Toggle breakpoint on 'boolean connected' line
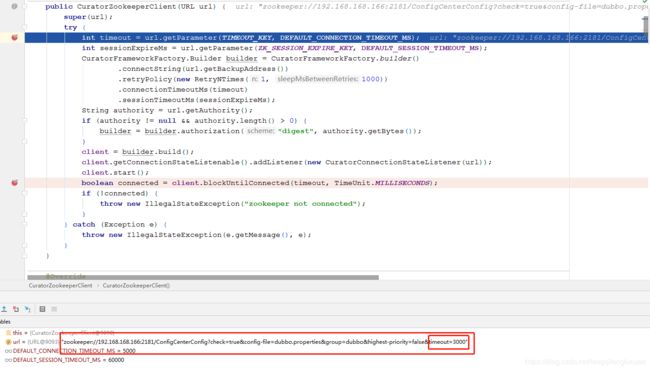The height and width of the screenshot is (370, 650). tap(15, 183)
